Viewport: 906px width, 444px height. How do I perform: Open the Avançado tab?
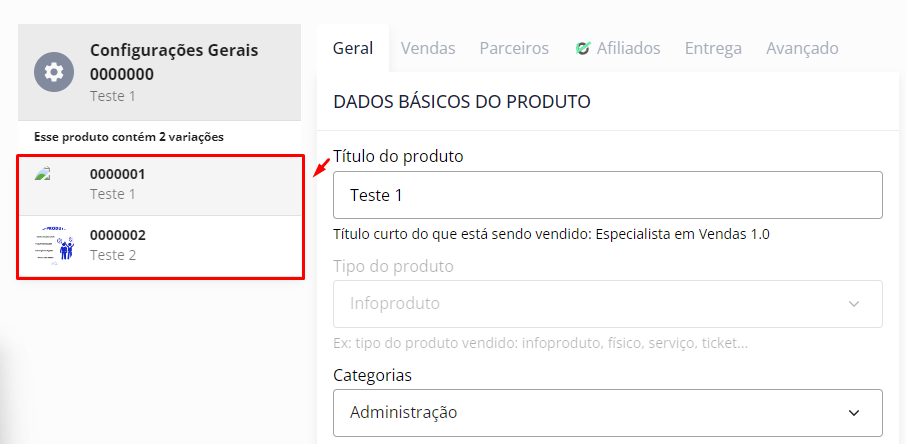point(802,48)
